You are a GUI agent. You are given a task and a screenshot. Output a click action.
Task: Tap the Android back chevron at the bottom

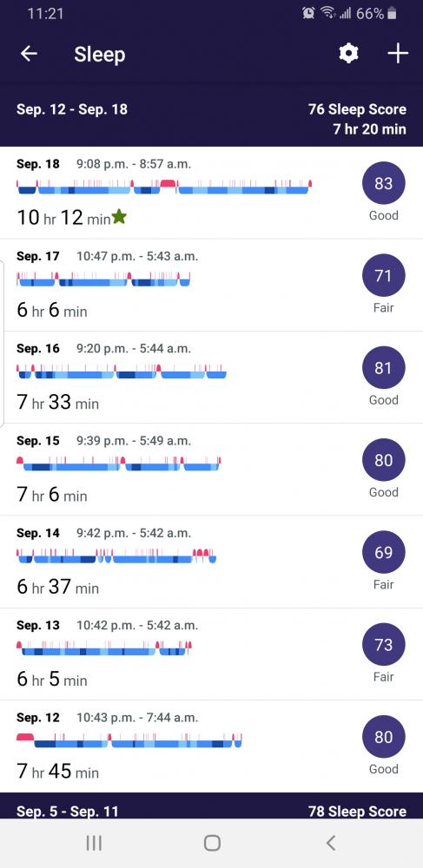tap(331, 843)
